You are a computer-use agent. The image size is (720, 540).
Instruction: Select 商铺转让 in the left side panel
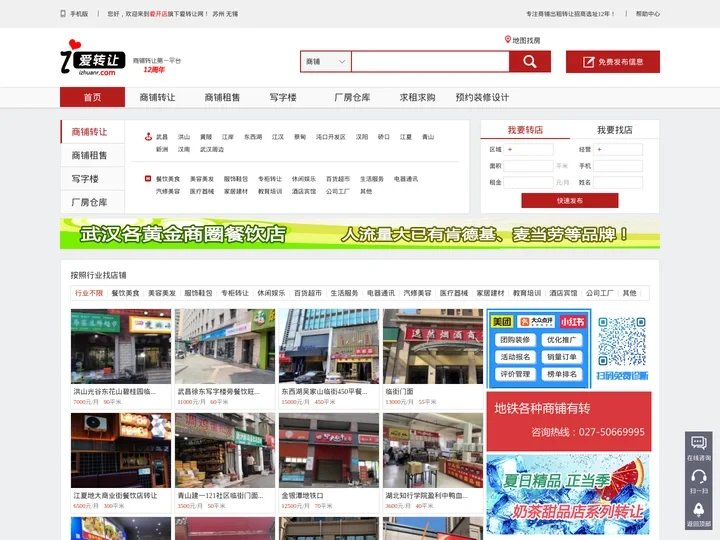click(93, 132)
